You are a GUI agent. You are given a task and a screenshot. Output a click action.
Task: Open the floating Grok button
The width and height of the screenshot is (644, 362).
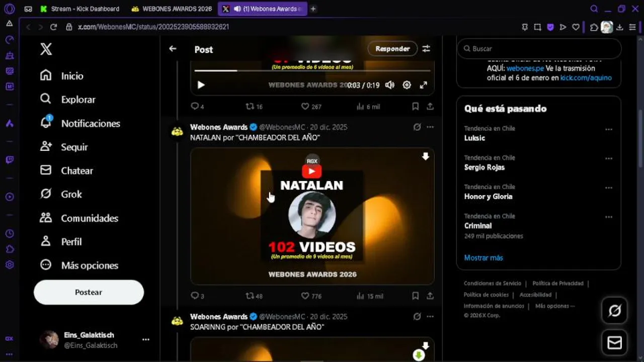614,311
